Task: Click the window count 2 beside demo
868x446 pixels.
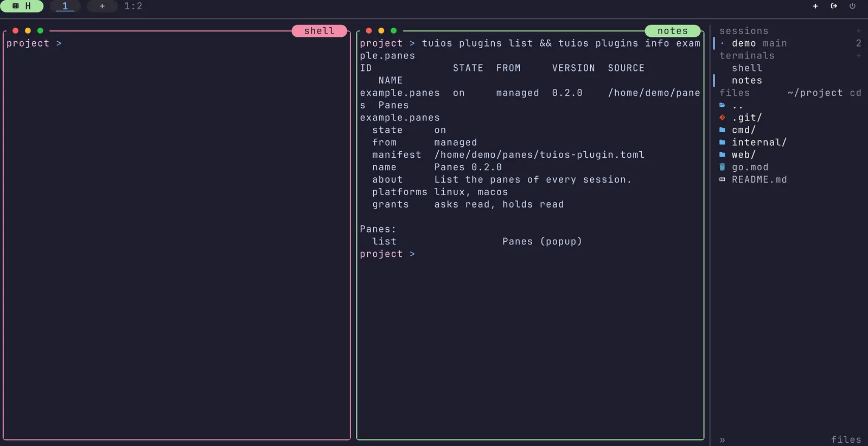Action: coord(859,43)
